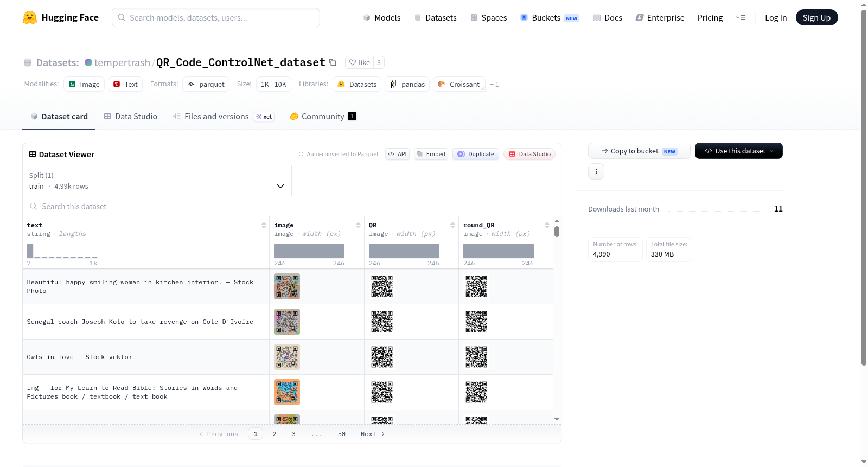
Task: Like the dataset using heart button
Action: point(359,62)
